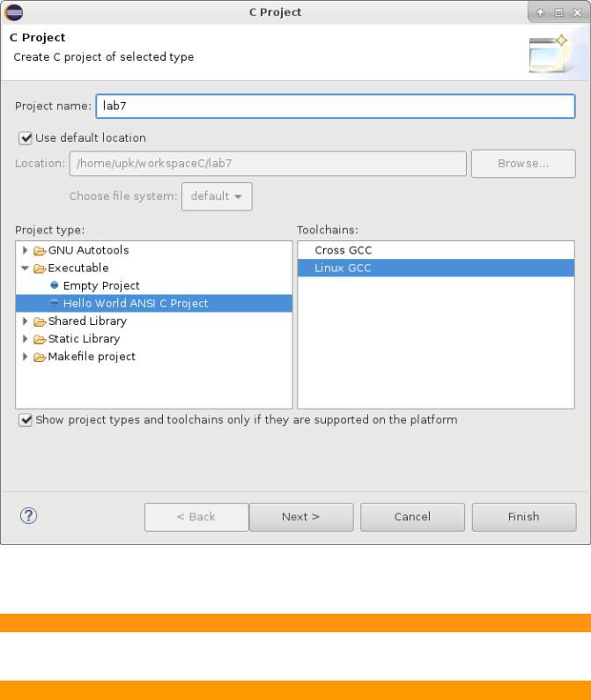Select Shared Library project type label
The width and height of the screenshot is (591, 700).
(87, 321)
